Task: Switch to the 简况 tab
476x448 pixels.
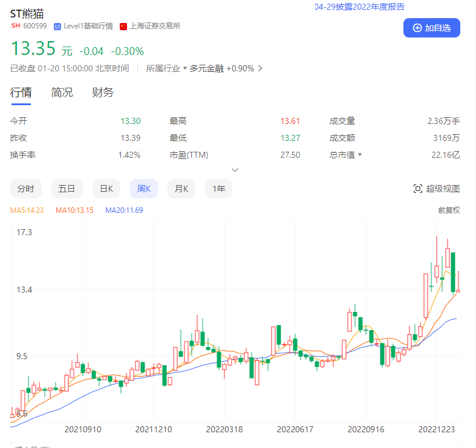Action: 62,93
